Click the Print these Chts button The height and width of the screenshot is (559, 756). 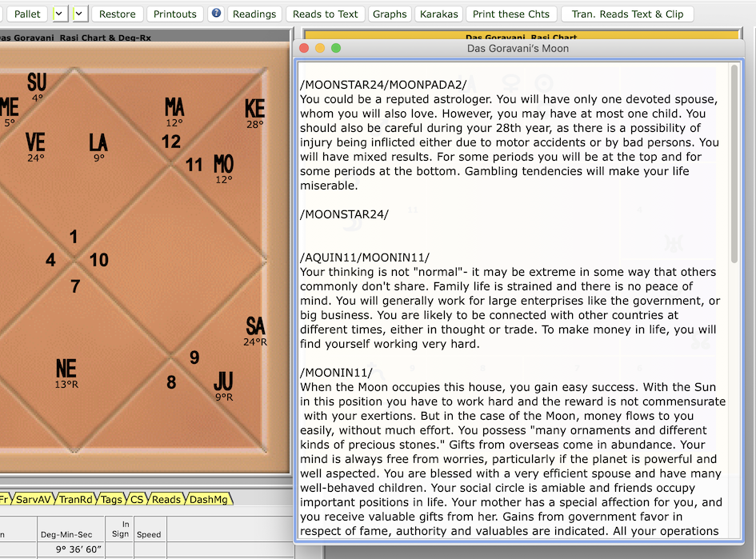(510, 14)
